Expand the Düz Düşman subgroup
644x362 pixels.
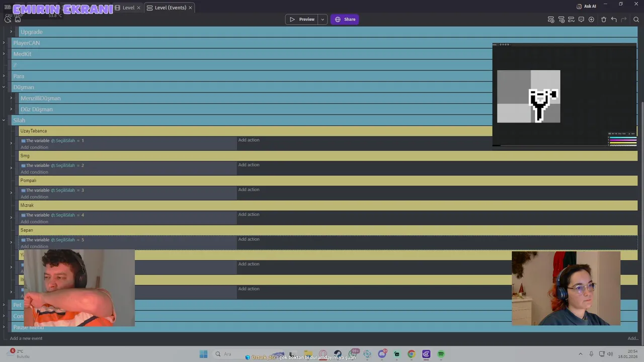(x=11, y=109)
